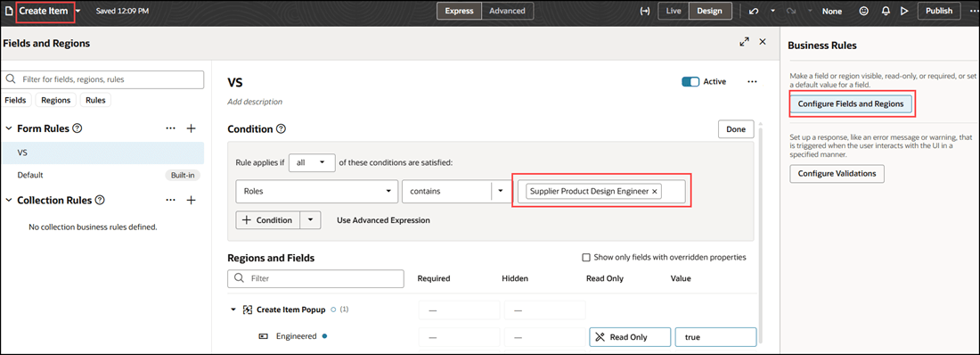Click the Engineered field type icon

(263, 337)
